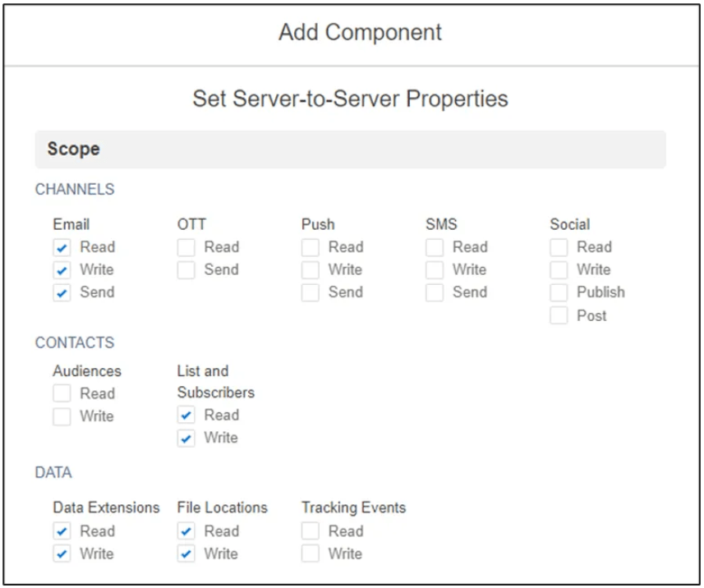704x588 pixels.
Task: Enable OTT Read permission
Action: 186,247
